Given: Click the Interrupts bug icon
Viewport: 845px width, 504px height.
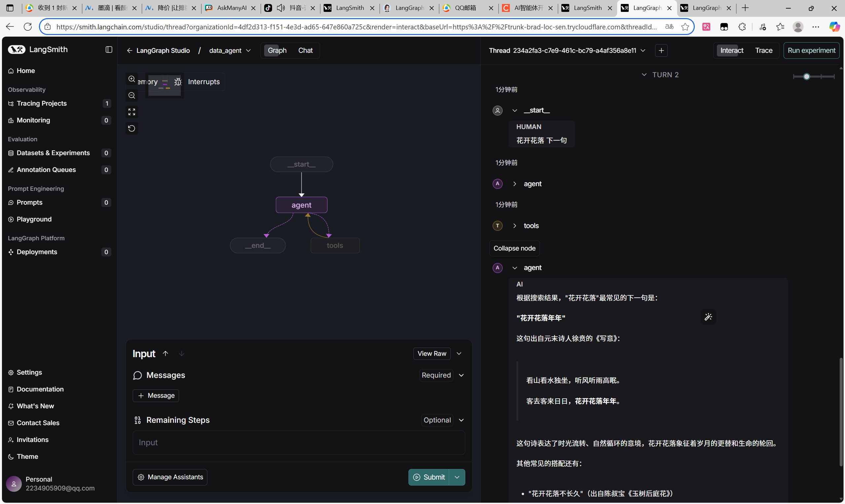Looking at the screenshot, I should [178, 82].
